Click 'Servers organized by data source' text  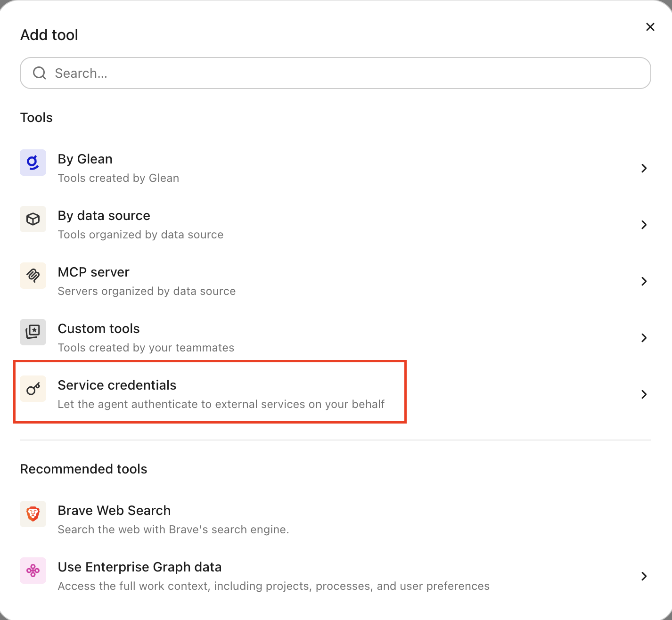coord(147,291)
